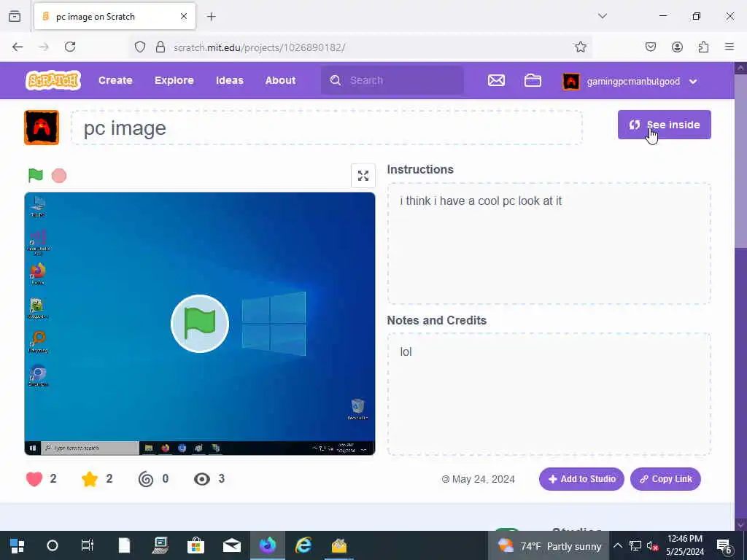Click the URL address bar

(361, 47)
